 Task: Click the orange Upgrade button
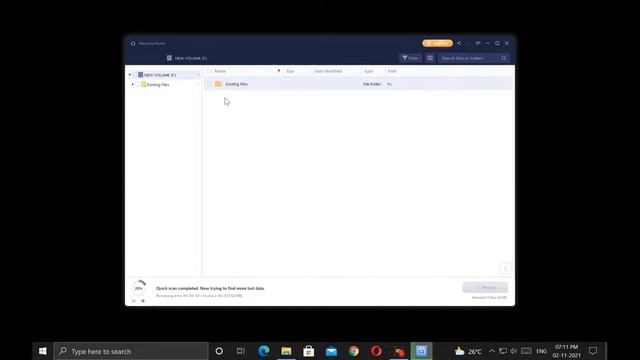437,43
